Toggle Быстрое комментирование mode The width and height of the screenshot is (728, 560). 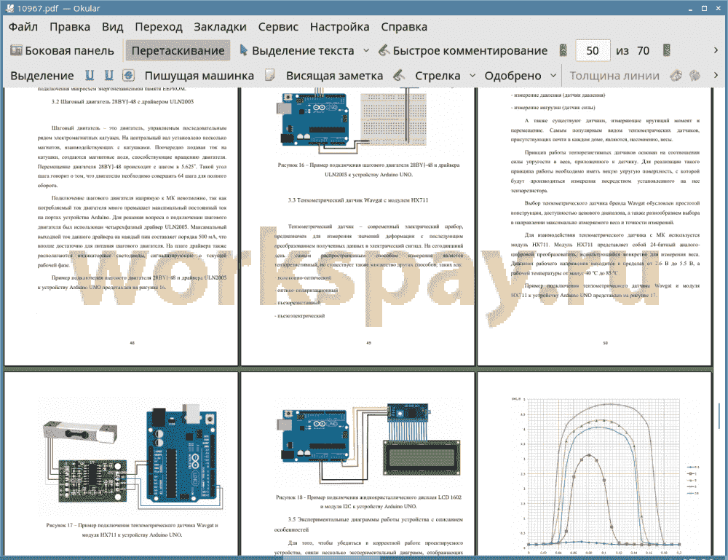pyautogui.click(x=463, y=51)
